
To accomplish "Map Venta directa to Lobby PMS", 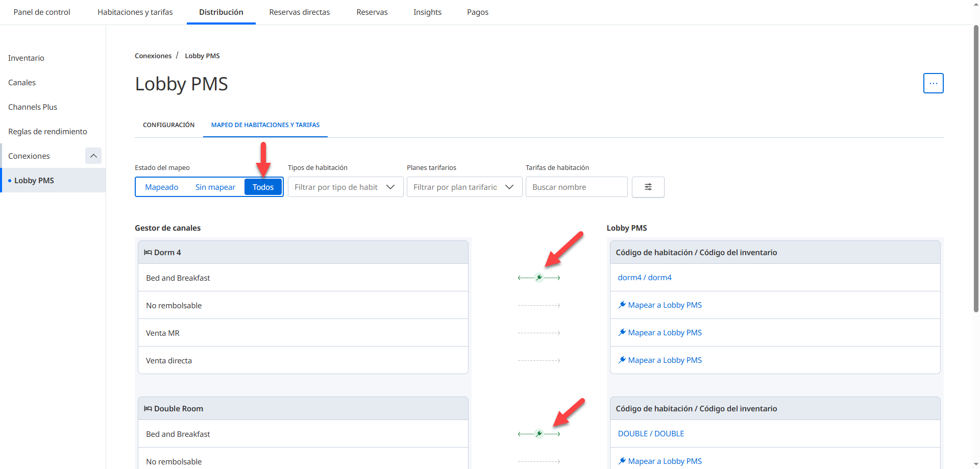I will pyautogui.click(x=660, y=360).
